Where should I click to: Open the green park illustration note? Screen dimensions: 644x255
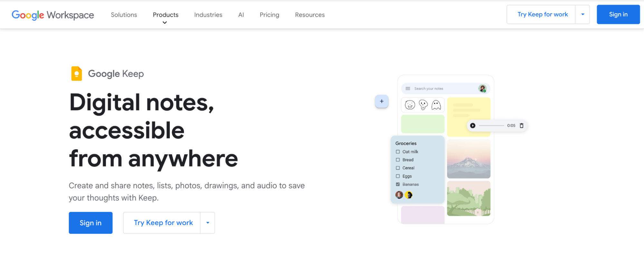click(x=469, y=198)
